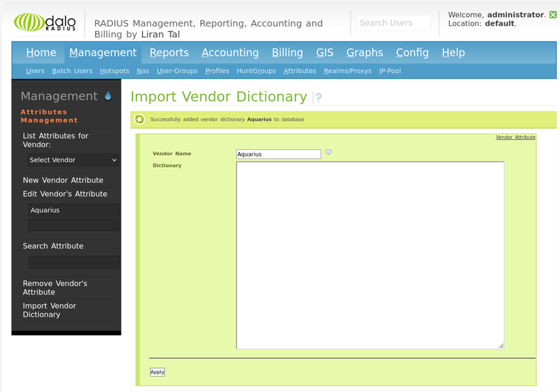
Task: Open the Billing menu
Action: click(287, 52)
